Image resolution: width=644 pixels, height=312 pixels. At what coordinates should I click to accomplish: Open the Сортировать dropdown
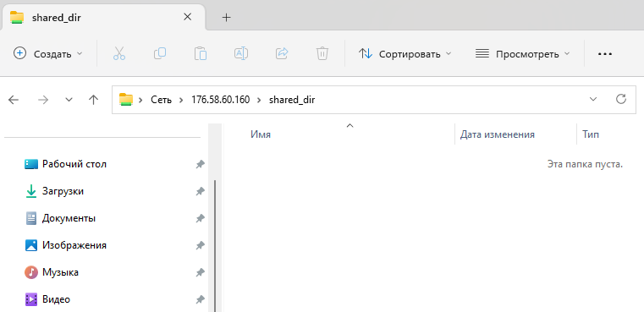coord(405,54)
